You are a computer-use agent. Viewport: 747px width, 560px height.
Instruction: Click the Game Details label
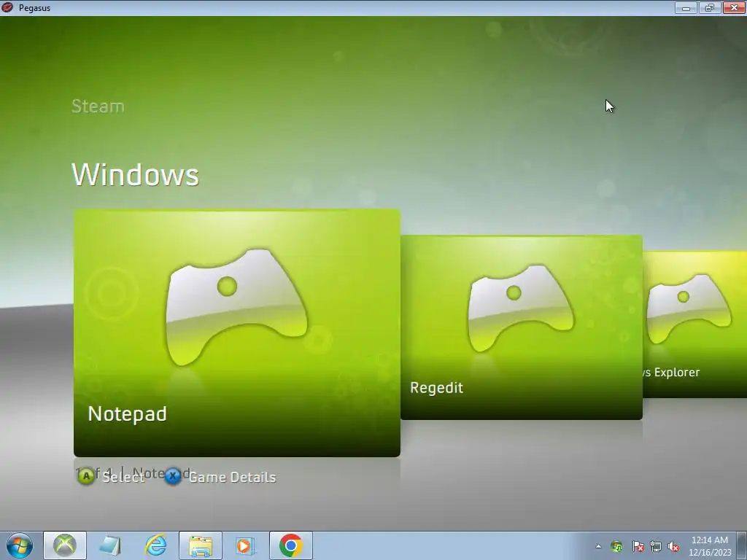pos(233,477)
